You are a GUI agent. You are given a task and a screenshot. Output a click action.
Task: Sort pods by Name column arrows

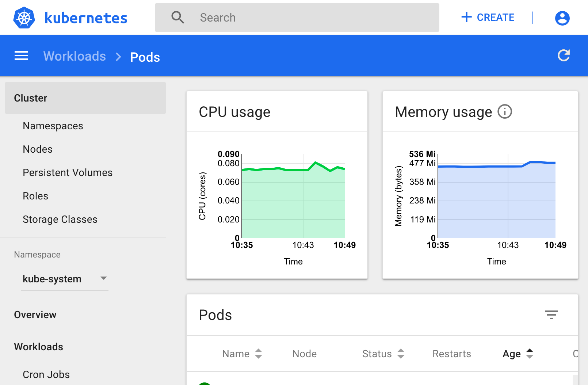click(259, 354)
